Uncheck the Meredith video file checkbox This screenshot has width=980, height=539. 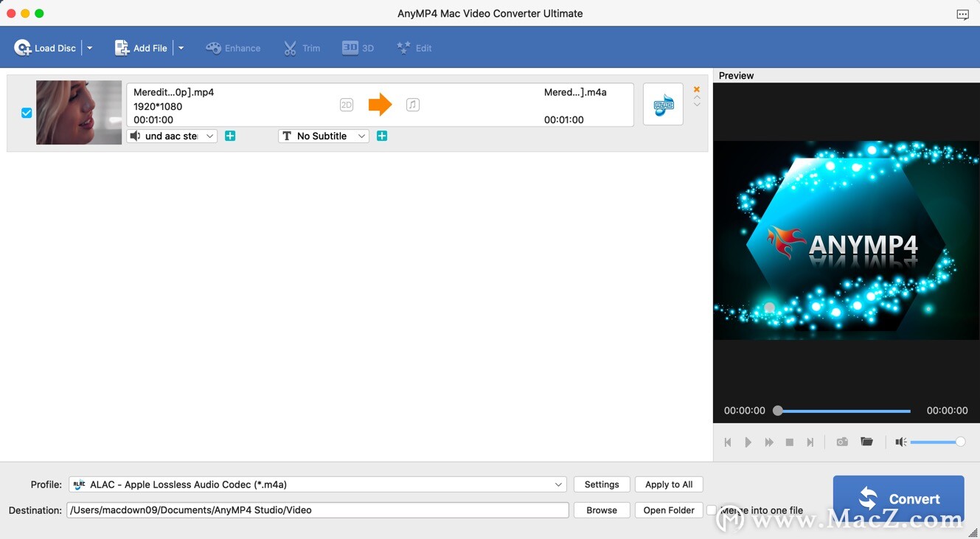27,113
